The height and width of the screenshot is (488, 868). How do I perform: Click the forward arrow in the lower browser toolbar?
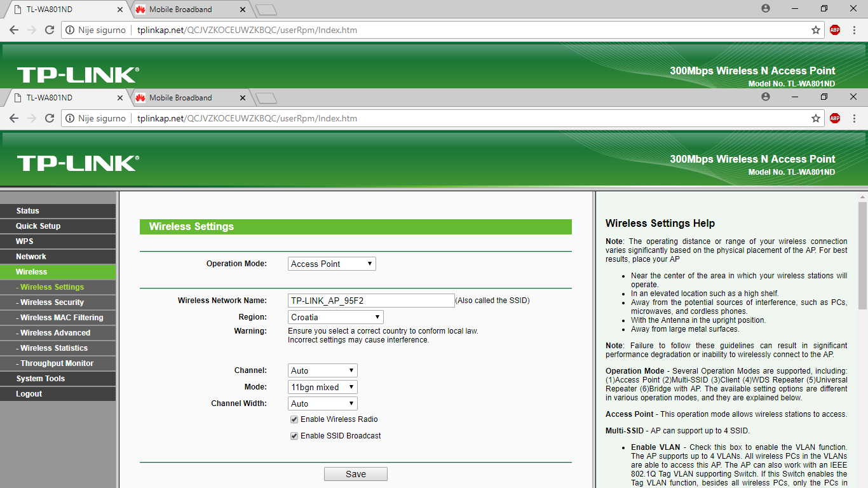pyautogui.click(x=32, y=118)
